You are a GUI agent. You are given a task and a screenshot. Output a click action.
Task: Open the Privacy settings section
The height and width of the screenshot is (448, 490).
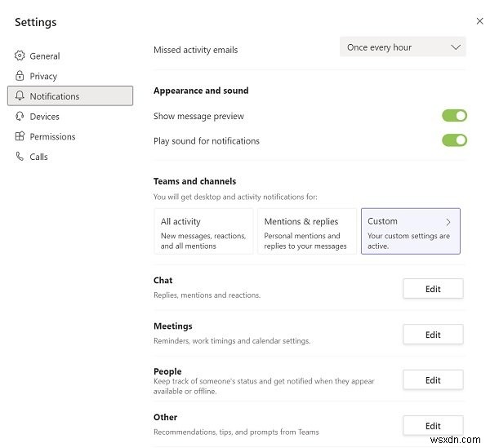(70, 76)
